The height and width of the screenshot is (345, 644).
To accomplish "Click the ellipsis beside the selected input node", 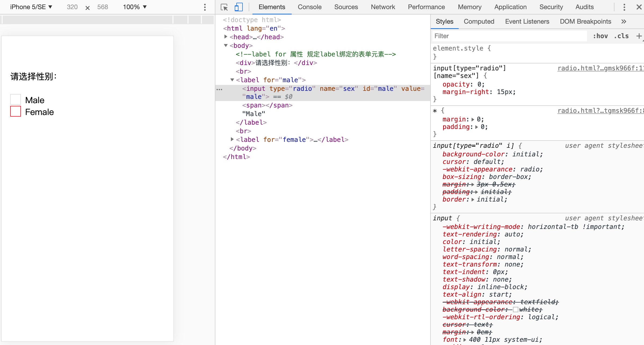I will pos(219,89).
